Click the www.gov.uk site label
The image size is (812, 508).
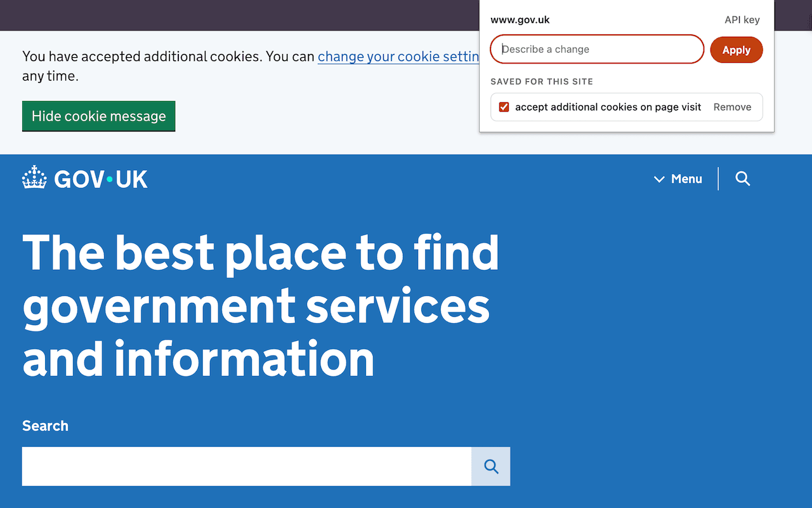tap(520, 20)
